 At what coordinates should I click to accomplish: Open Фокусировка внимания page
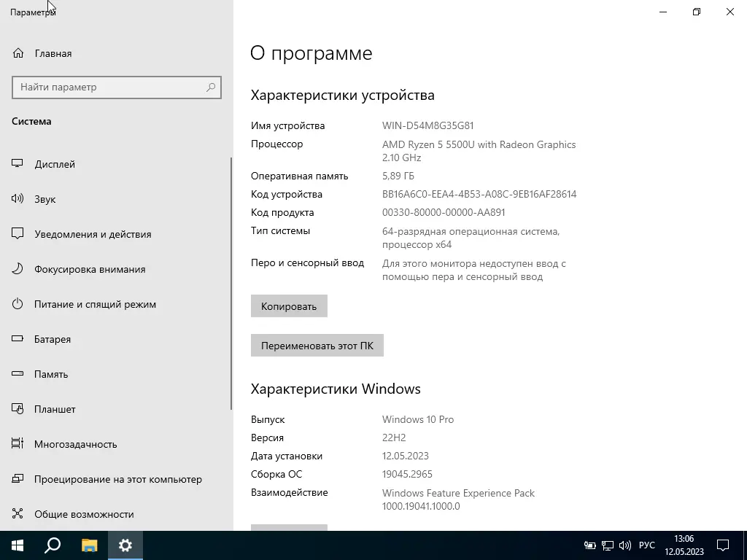(90, 270)
